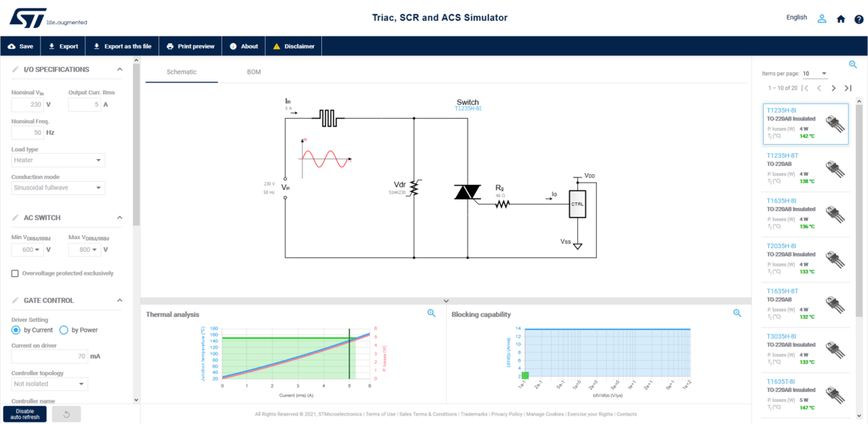Open Manage Cookies link

click(x=544, y=414)
